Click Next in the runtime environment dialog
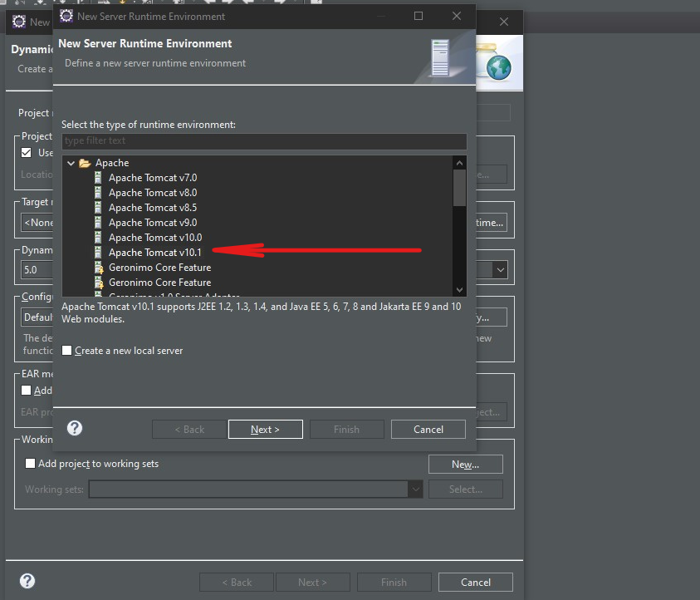Viewport: 700px width, 600px height. (265, 430)
